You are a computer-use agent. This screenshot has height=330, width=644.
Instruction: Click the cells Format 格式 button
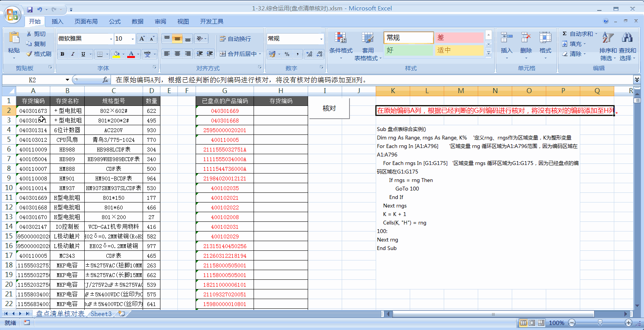pos(545,46)
